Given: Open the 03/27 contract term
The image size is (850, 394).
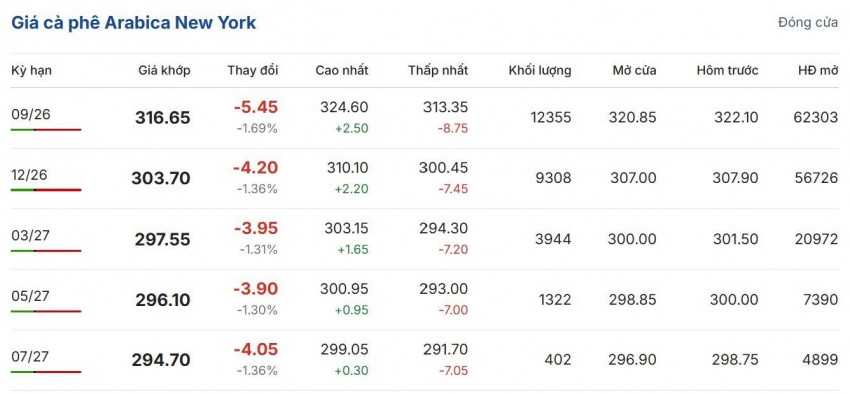Looking at the screenshot, I should tap(29, 235).
